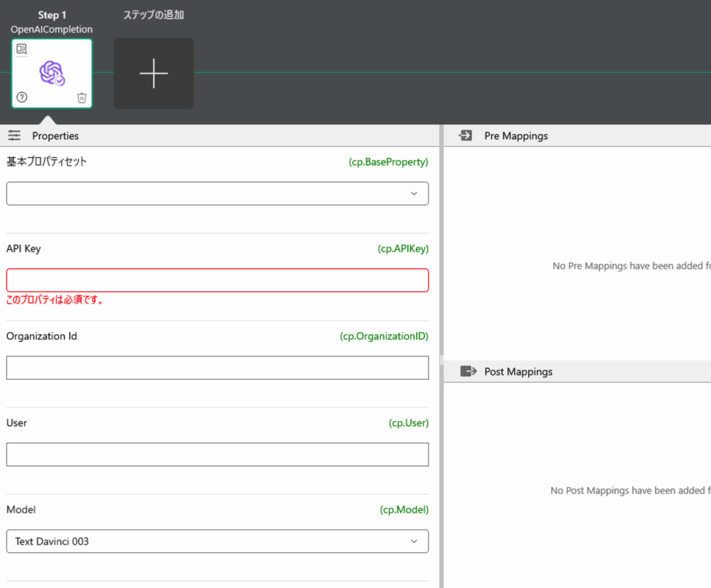Click the (cp.OrganizationID) property link
711x588 pixels.
point(384,336)
